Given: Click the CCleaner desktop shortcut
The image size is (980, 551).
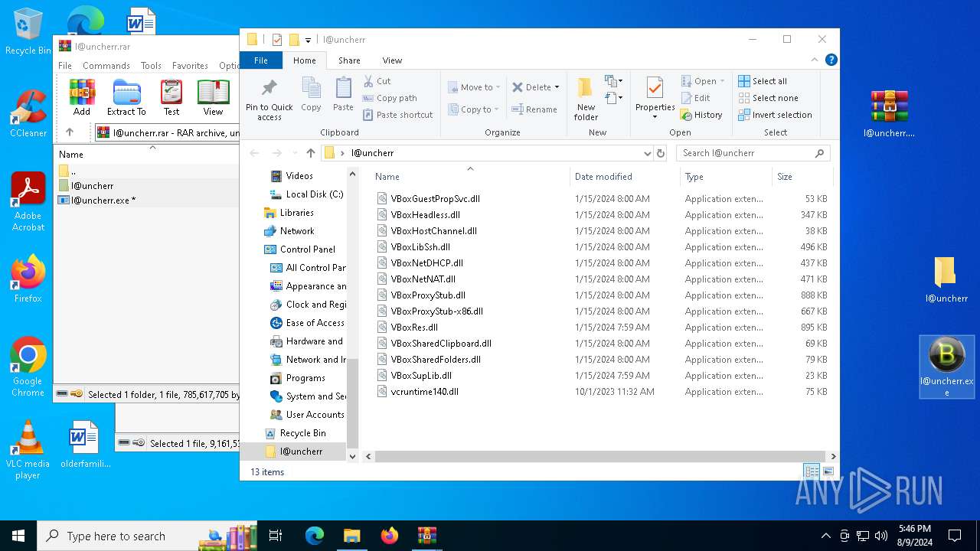Looking at the screenshot, I should click(x=28, y=113).
